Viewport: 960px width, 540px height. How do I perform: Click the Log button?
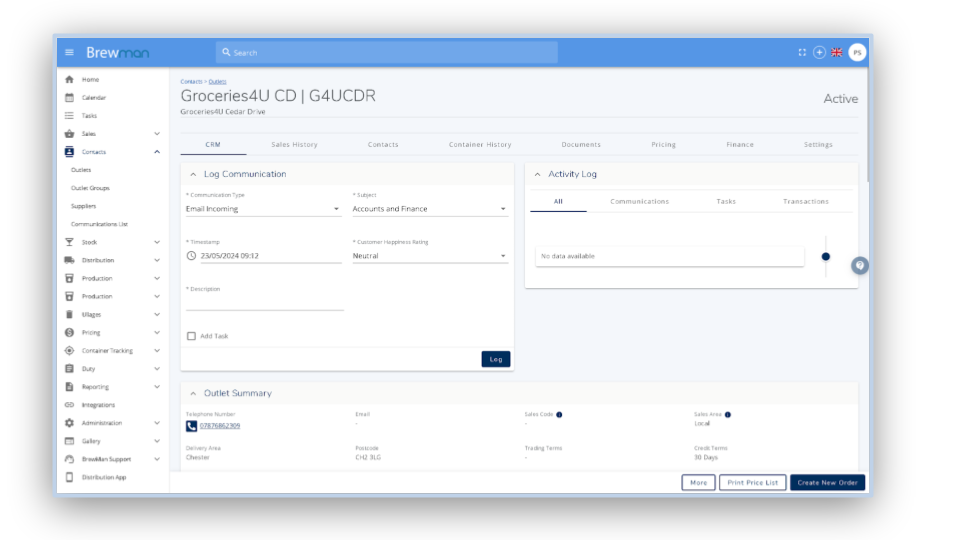coord(496,359)
